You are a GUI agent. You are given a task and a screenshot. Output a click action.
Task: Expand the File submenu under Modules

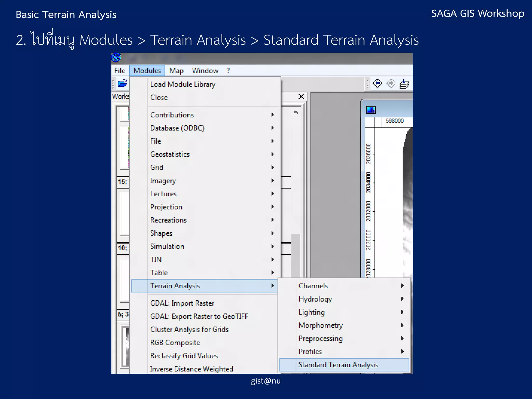205,141
